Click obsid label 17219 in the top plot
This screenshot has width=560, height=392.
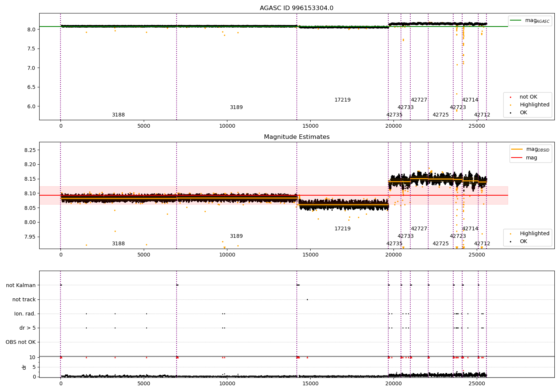click(342, 100)
